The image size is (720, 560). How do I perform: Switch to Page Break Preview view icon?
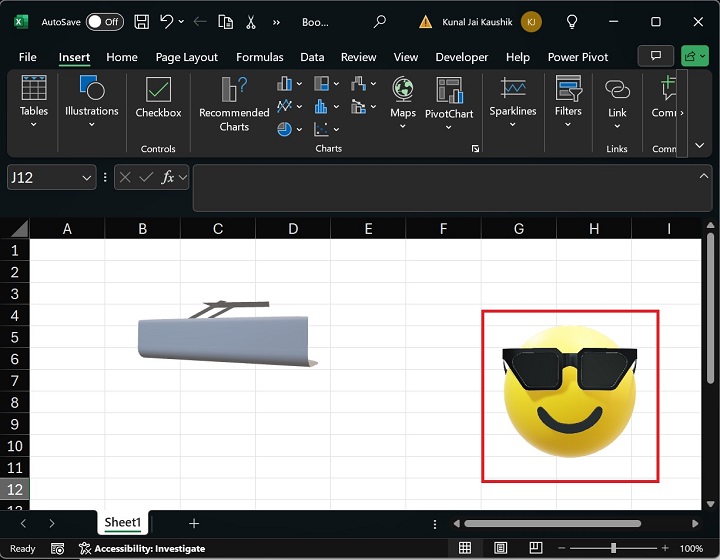pyautogui.click(x=536, y=548)
